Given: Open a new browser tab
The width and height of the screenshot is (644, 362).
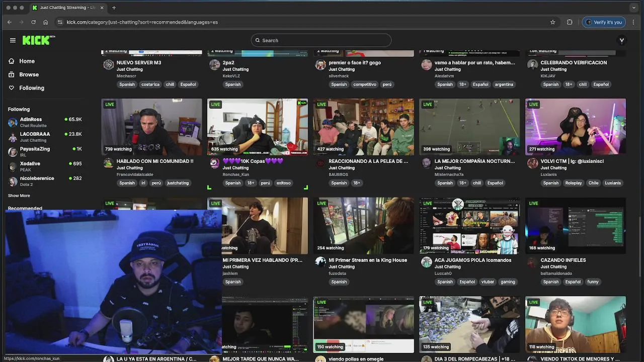Looking at the screenshot, I should coord(114,8).
